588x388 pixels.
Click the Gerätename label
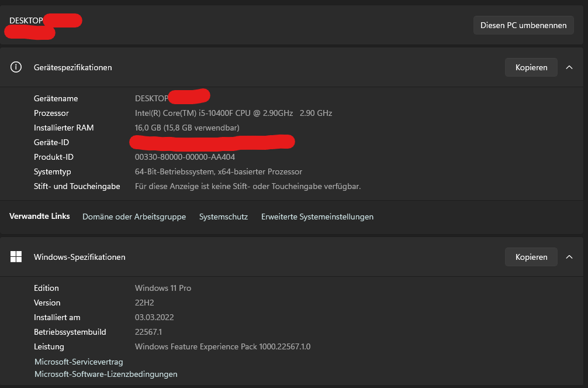(56, 98)
